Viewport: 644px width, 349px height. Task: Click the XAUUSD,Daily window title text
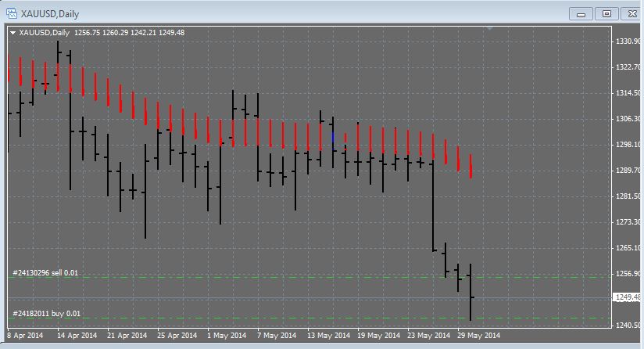tap(50, 14)
